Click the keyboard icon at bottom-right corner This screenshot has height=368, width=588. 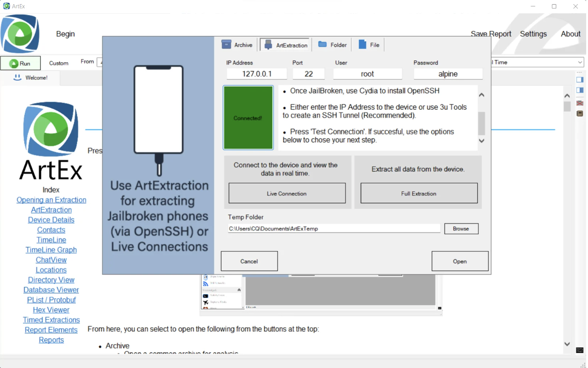[580, 351]
